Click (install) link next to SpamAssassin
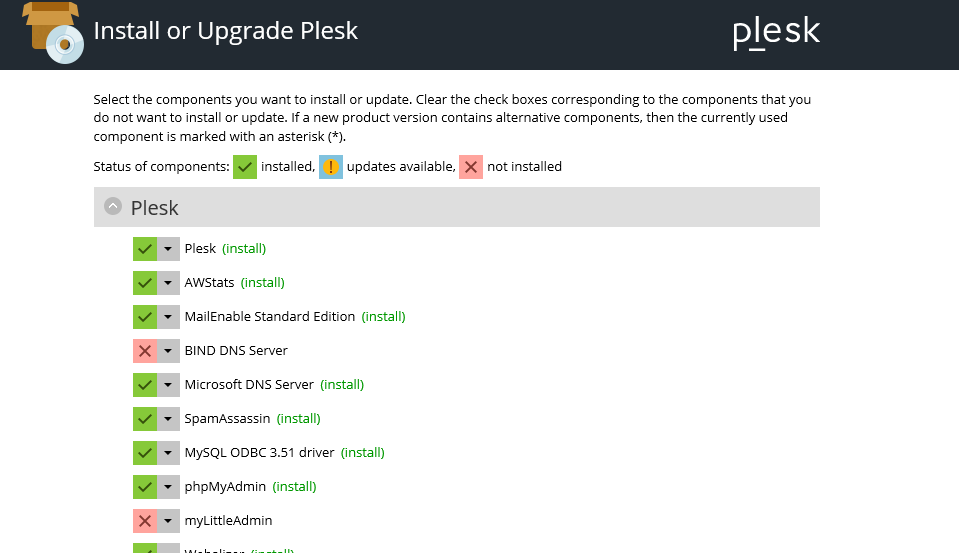959x553 pixels. tap(298, 418)
